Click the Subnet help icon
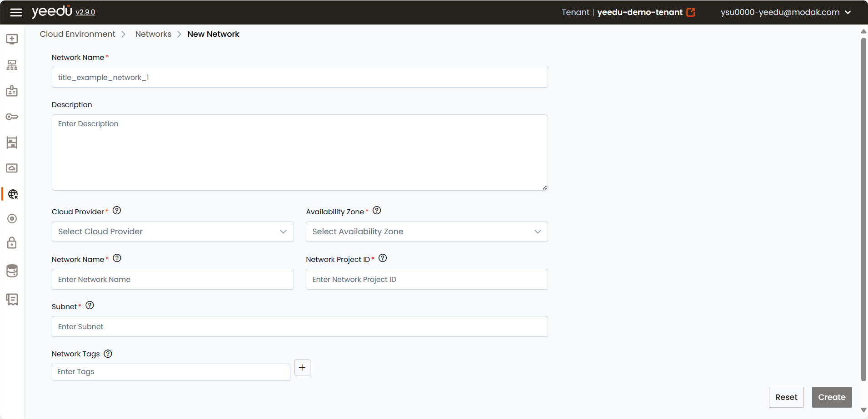Viewport: 868px width, 419px height. click(90, 305)
